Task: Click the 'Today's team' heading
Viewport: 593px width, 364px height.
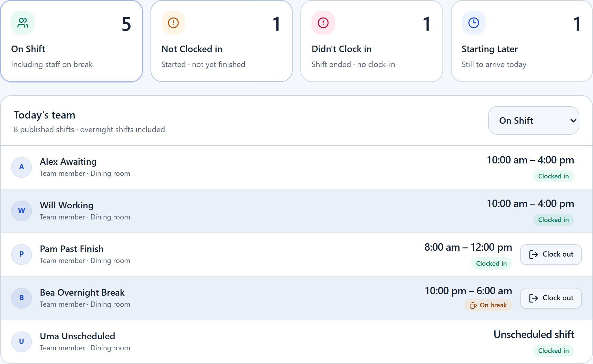Action: [44, 115]
